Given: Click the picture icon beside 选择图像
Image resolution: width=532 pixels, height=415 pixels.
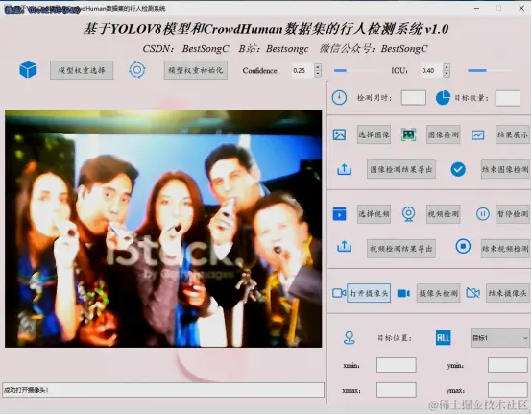Looking at the screenshot, I should (339, 134).
